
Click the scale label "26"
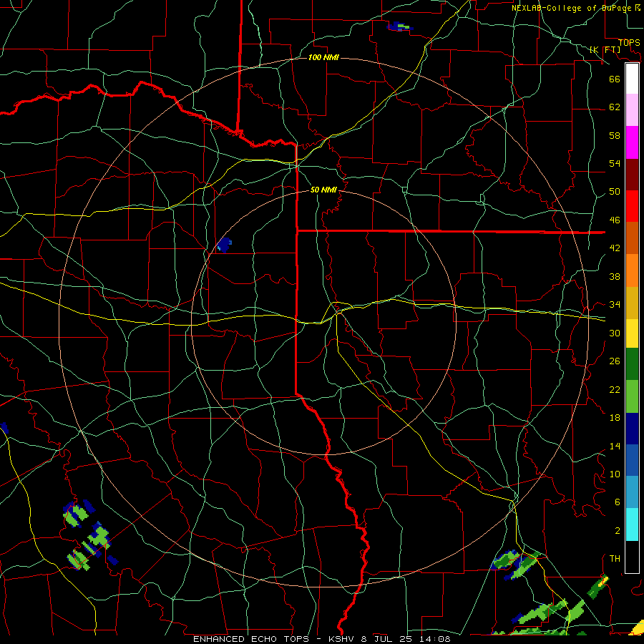[615, 361]
